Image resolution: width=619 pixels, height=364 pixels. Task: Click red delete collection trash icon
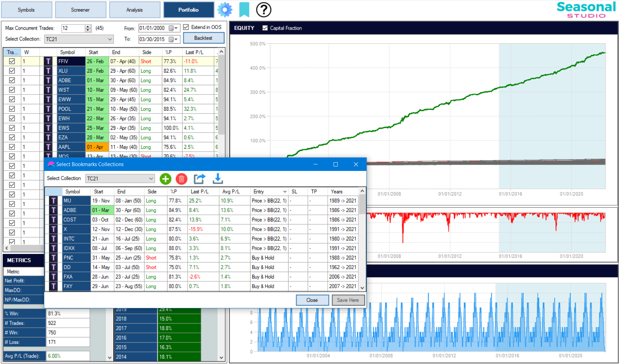point(181,179)
